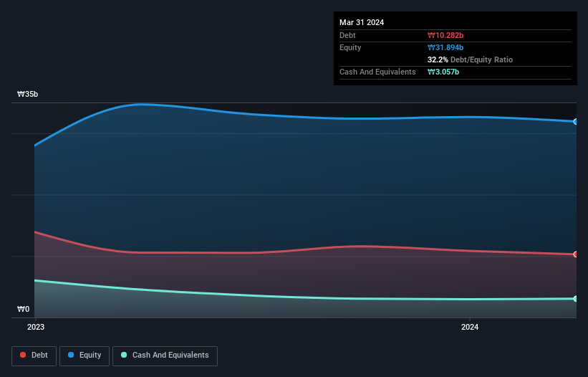Image resolution: width=588 pixels, height=377 pixels.
Task: Toggle the Debt series legend button
Action: pos(34,355)
